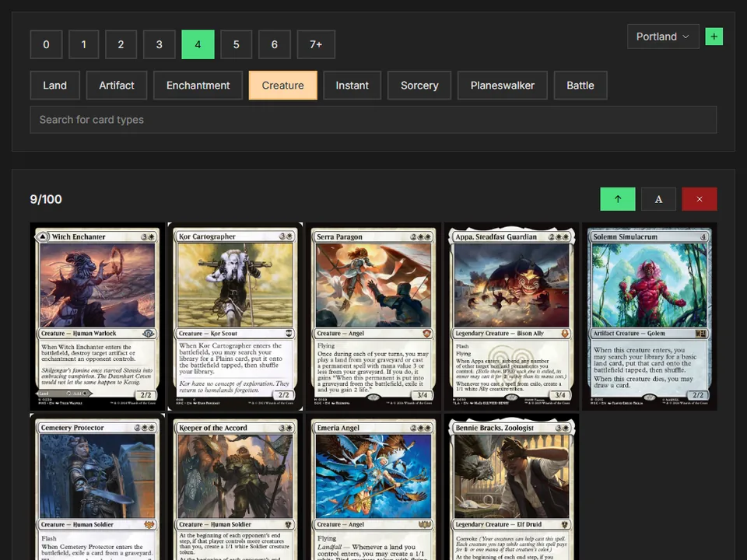Screen dimensions: 747x560
Task: Click the 9/100 card count text
Action: [46, 199]
